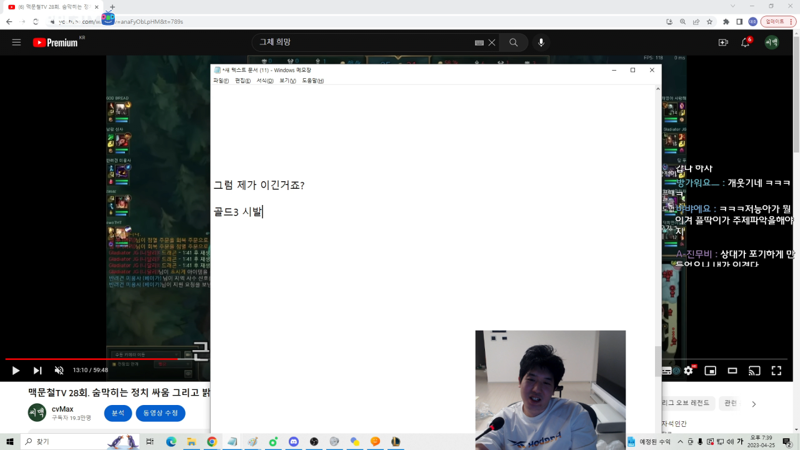Screen dimensions: 800x450
Task: Click the 동영상 수정 edit video button
Action: point(160,413)
